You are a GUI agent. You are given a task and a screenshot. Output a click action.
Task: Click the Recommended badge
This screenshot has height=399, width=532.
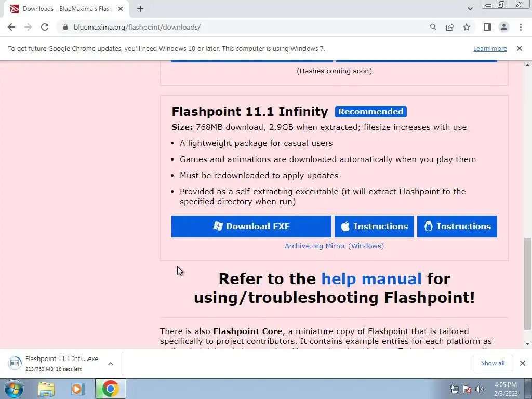click(x=371, y=112)
